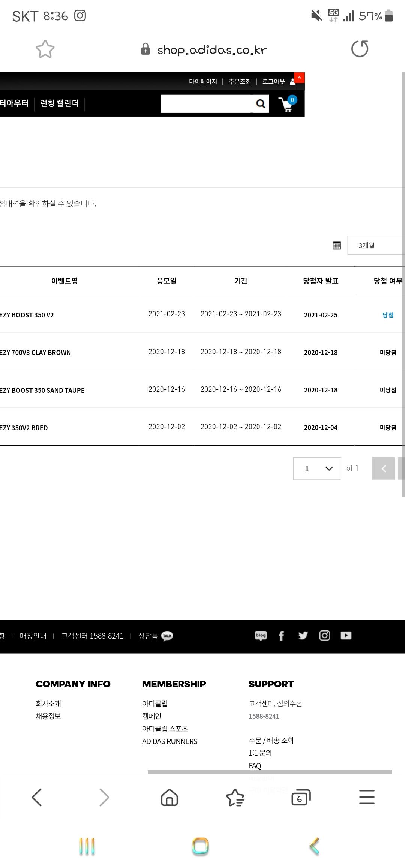
Task: Open the KakaoTalk chat icon
Action: [167, 636]
